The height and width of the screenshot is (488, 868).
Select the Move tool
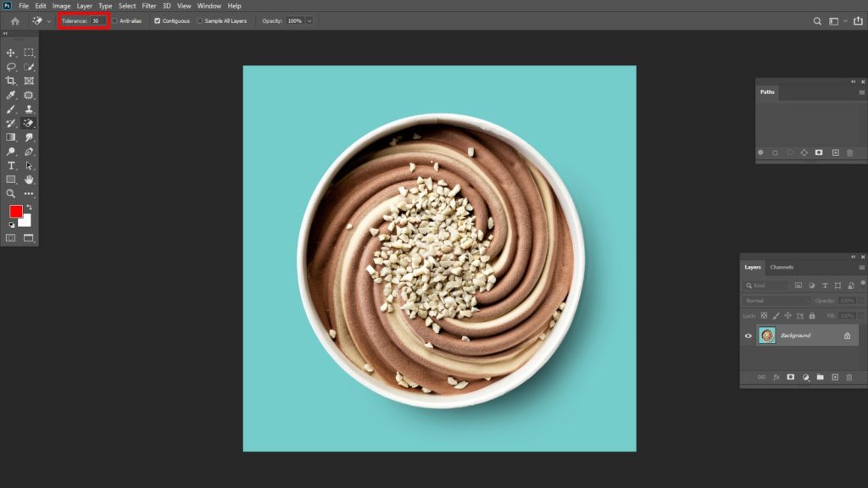[10, 53]
